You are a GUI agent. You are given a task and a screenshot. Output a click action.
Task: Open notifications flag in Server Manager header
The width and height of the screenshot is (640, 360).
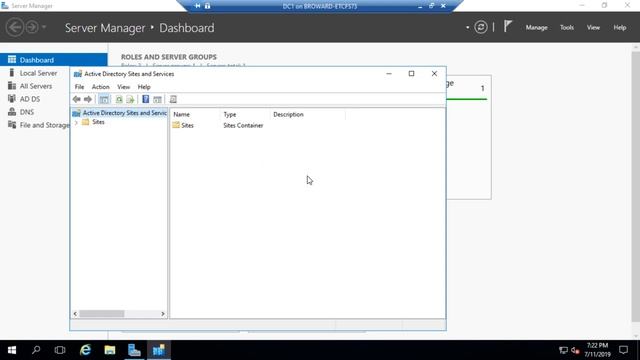[507, 27]
